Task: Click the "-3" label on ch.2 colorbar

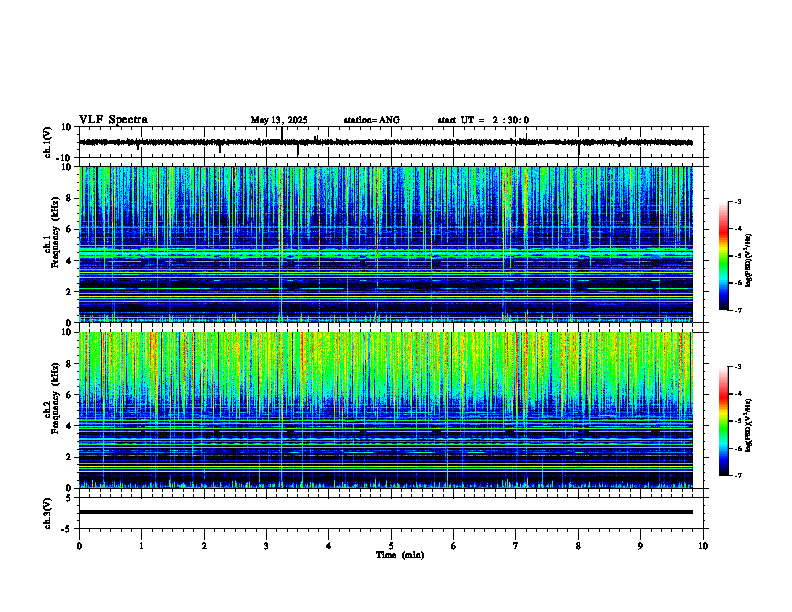Action: click(x=738, y=367)
